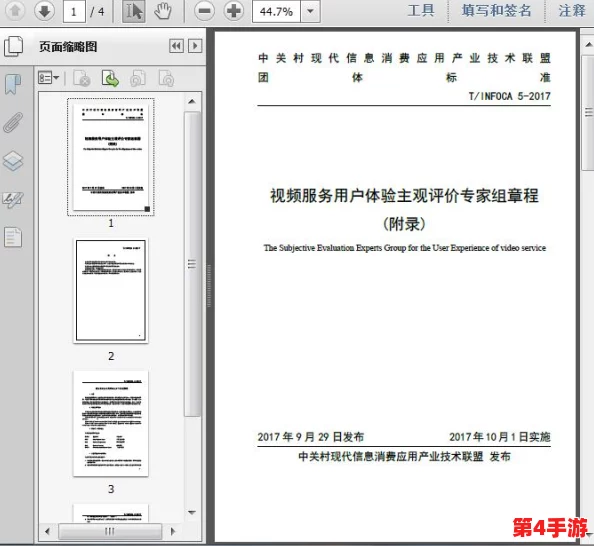594x546 pixels.
Task: Click the green extract/insert page icon
Action: (110, 78)
